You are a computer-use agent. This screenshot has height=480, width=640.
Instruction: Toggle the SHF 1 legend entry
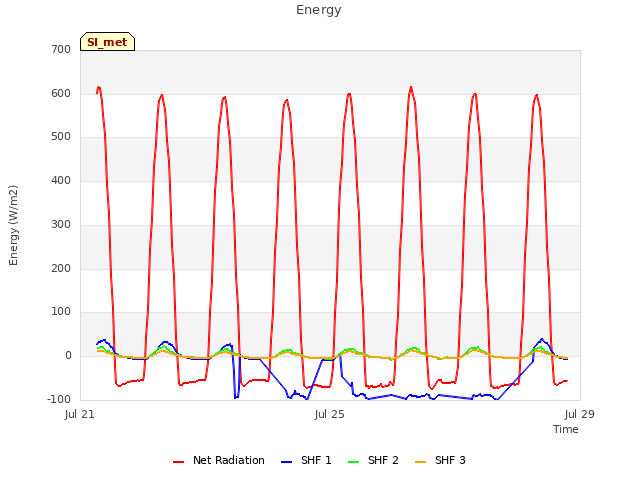click(x=306, y=460)
